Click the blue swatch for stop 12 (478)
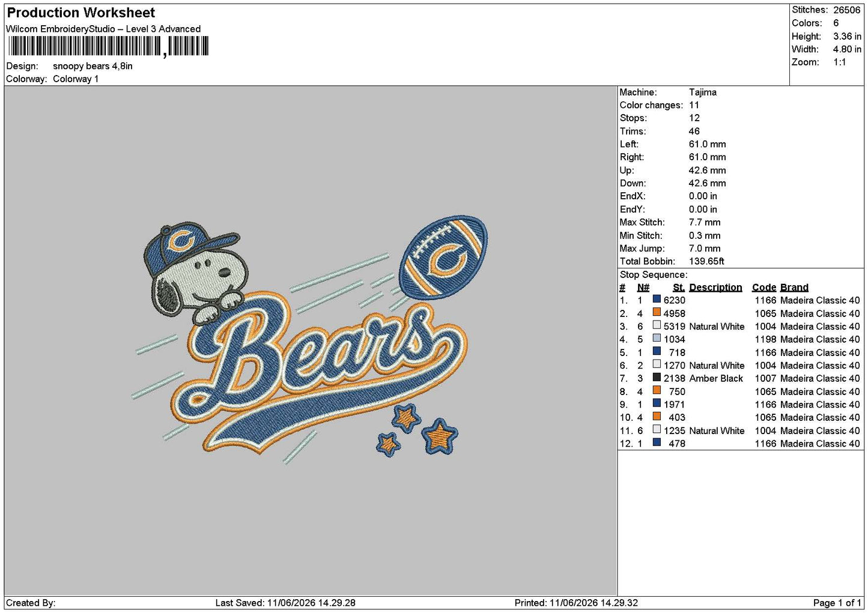The height and width of the screenshot is (613, 868). coord(657,442)
